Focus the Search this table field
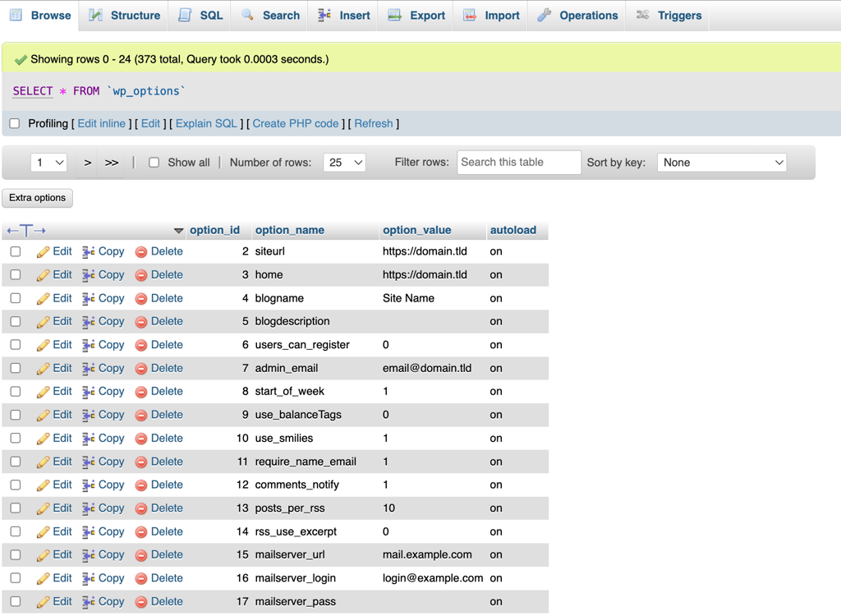 [x=519, y=163]
